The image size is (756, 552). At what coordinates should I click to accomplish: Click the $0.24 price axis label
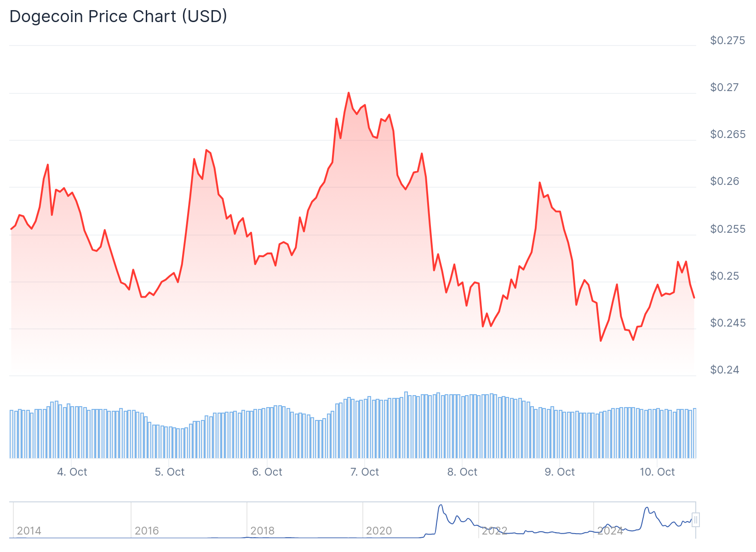point(724,370)
